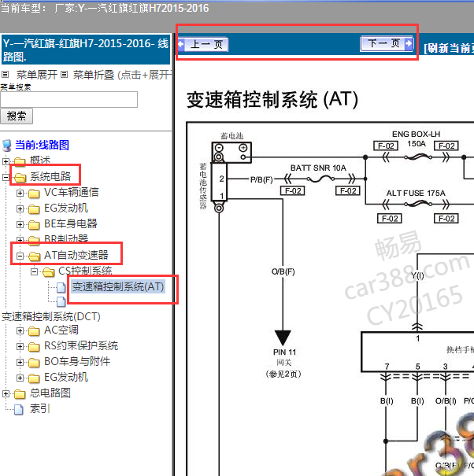Click the ALT FUSE 175A label
The image size is (474, 476).
point(416,193)
